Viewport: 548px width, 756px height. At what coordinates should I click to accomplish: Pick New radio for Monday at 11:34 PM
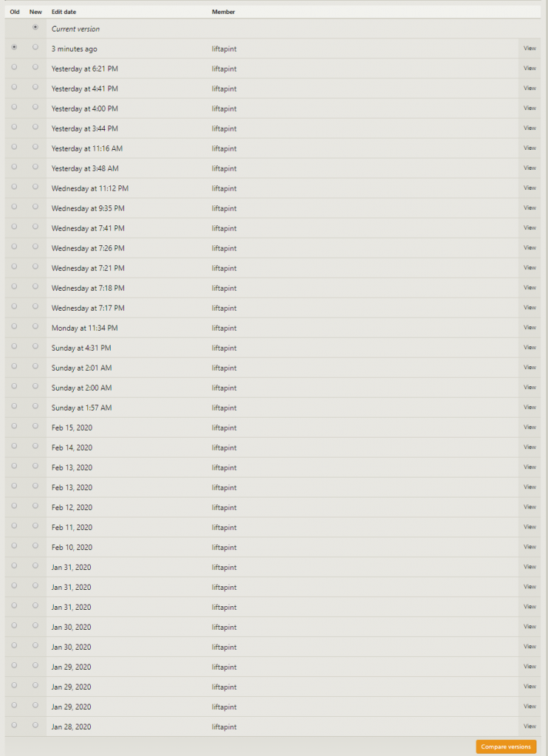[35, 326]
